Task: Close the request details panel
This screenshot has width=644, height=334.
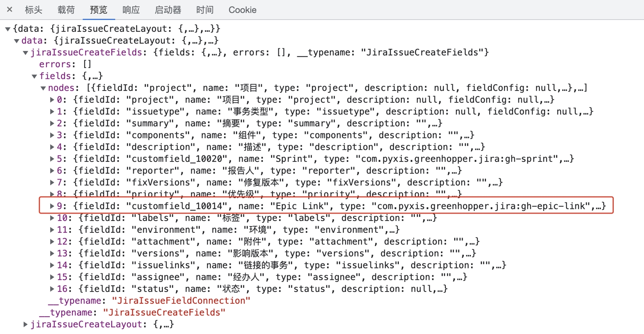Action: [x=10, y=10]
